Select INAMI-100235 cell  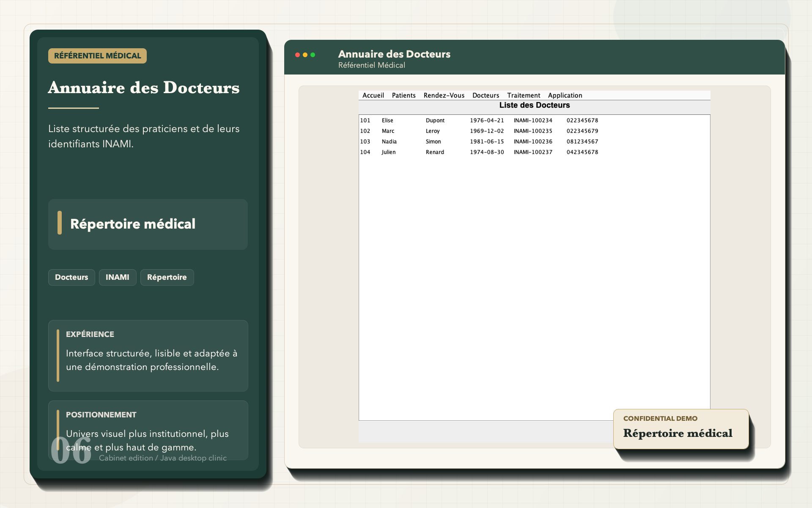pyautogui.click(x=533, y=131)
